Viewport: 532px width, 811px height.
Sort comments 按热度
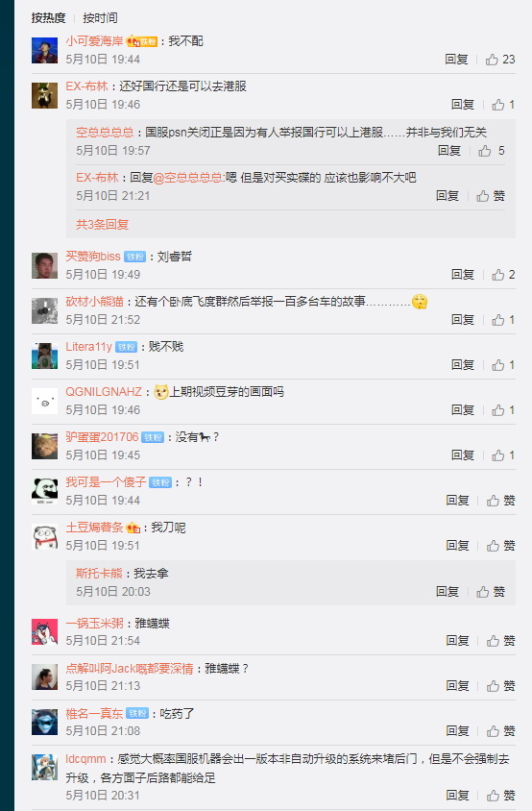pos(48,18)
